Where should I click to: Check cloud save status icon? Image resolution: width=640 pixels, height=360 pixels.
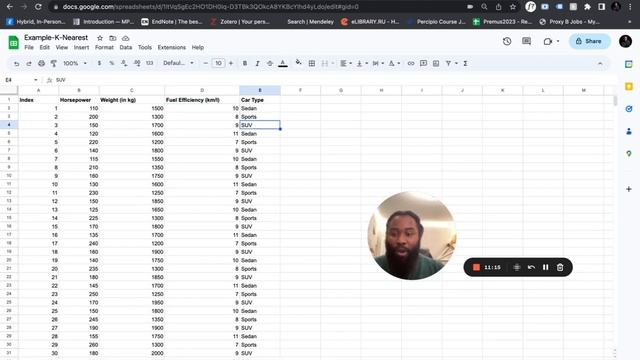pos(125,38)
